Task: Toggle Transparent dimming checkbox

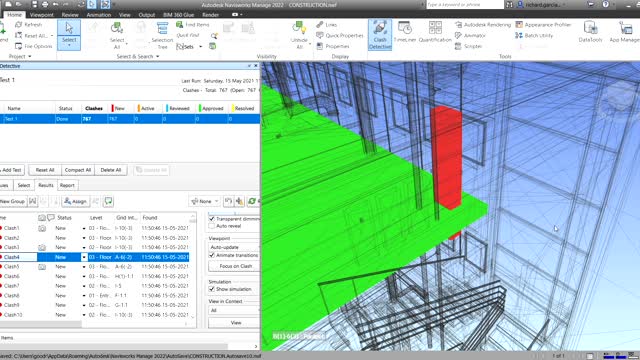Action: coord(211,219)
